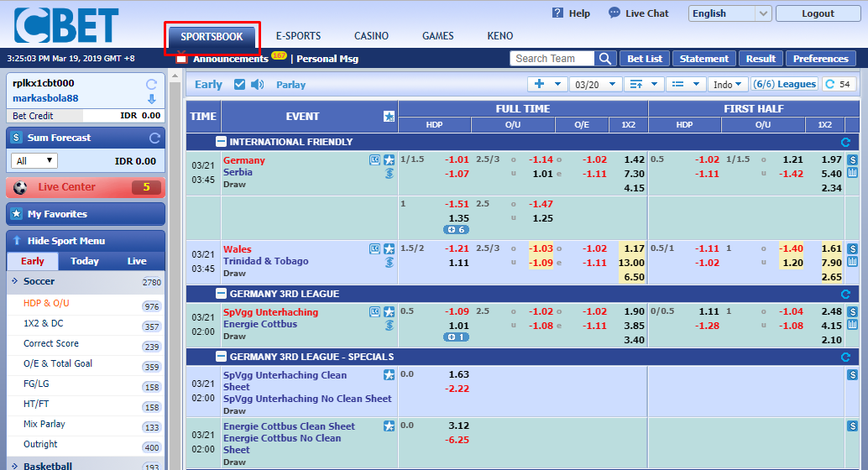The image size is (868, 470).
Task: Click dollar icon under Germany vs Serbia star
Action: point(390,173)
